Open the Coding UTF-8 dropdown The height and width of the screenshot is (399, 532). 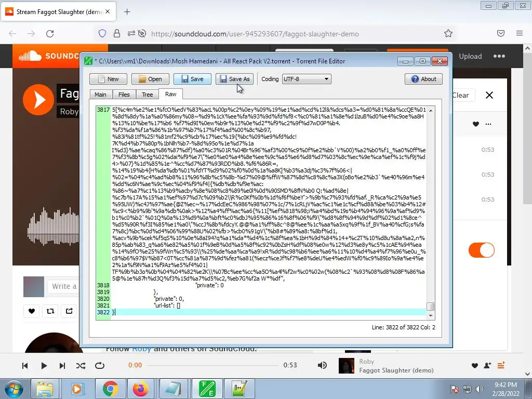[307, 79]
